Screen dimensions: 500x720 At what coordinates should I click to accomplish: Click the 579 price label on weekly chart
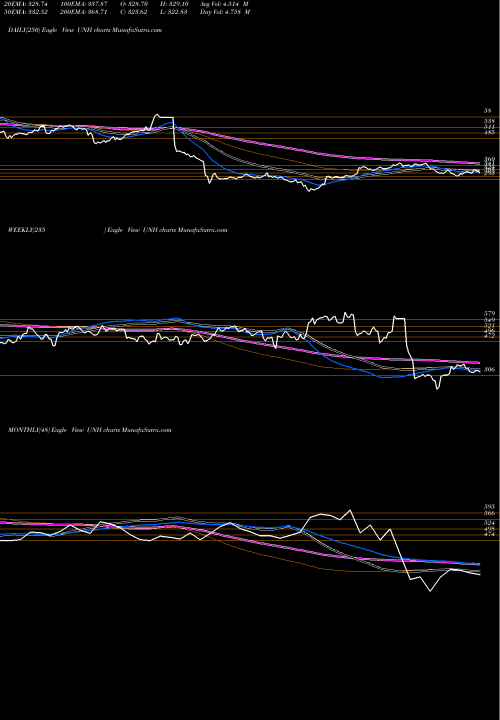click(x=489, y=314)
